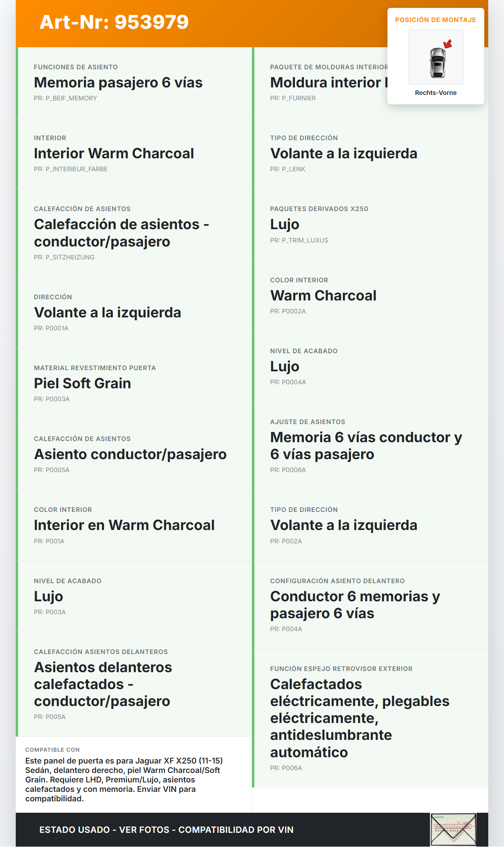504x847 pixels.
Task: Select Asientos delanteros calefactados spec
Action: pyautogui.click(x=103, y=684)
